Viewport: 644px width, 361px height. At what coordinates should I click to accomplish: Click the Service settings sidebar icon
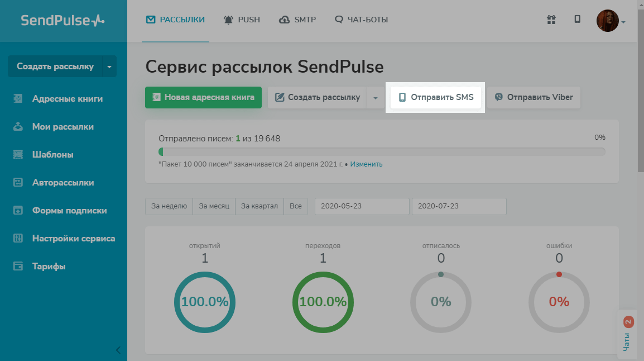click(18, 239)
